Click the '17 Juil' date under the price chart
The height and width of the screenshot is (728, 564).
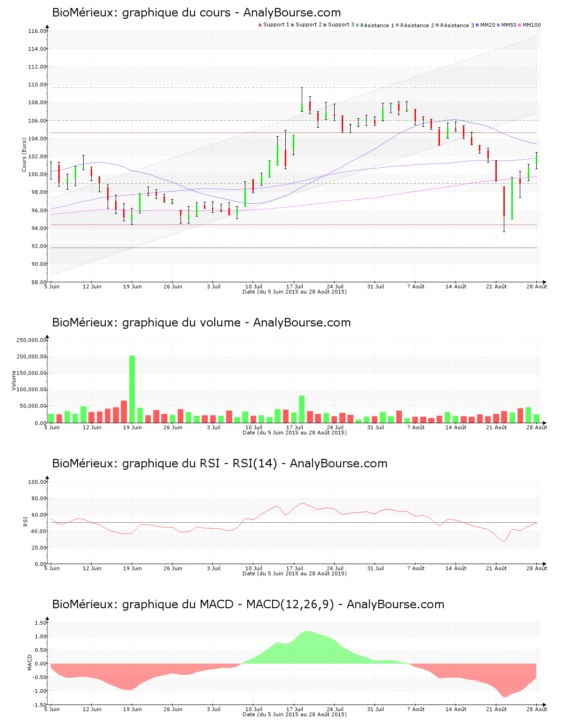tap(295, 287)
